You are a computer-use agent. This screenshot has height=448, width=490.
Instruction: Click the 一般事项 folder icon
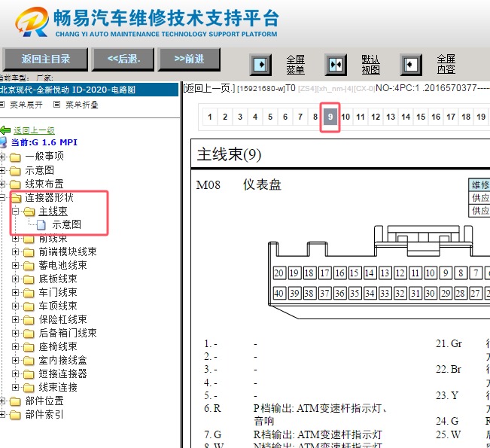pos(15,157)
